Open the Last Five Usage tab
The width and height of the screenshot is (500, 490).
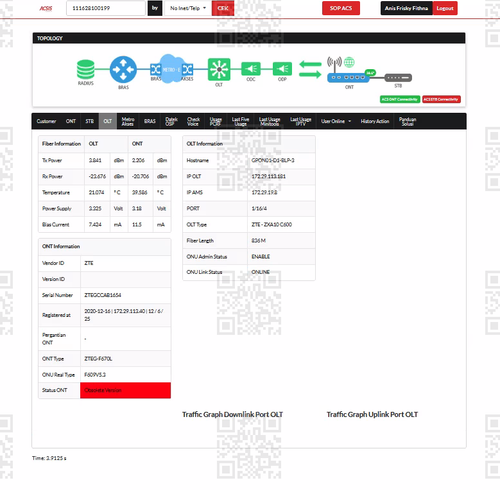tap(240, 121)
